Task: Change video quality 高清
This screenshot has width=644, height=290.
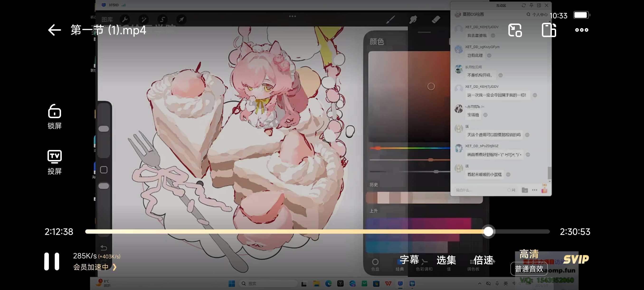Action: coord(529,254)
